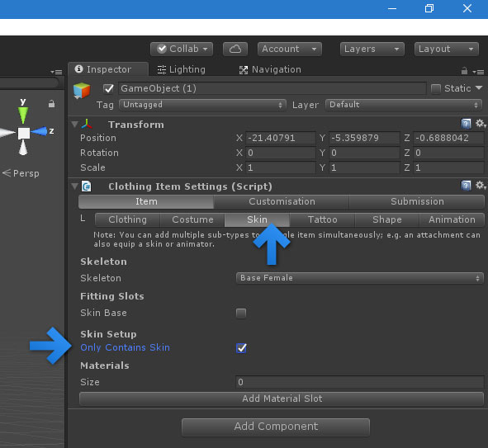Viewport: 488px width, 448px height.
Task: Click the Position X value field
Action: coord(281,138)
